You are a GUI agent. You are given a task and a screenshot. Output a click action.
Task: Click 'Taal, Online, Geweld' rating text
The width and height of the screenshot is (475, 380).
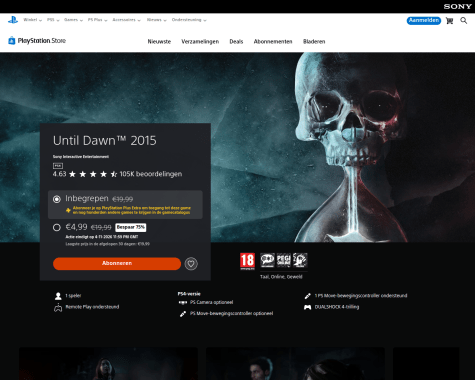[281, 277]
